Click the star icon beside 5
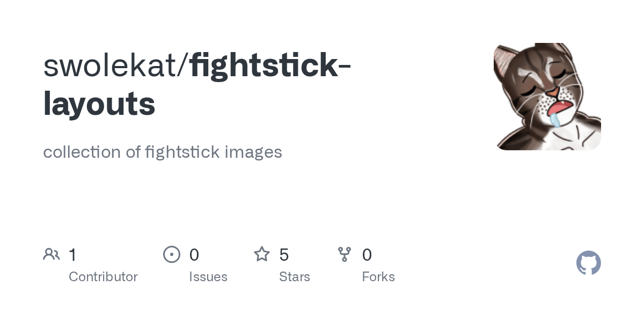 coord(262,254)
